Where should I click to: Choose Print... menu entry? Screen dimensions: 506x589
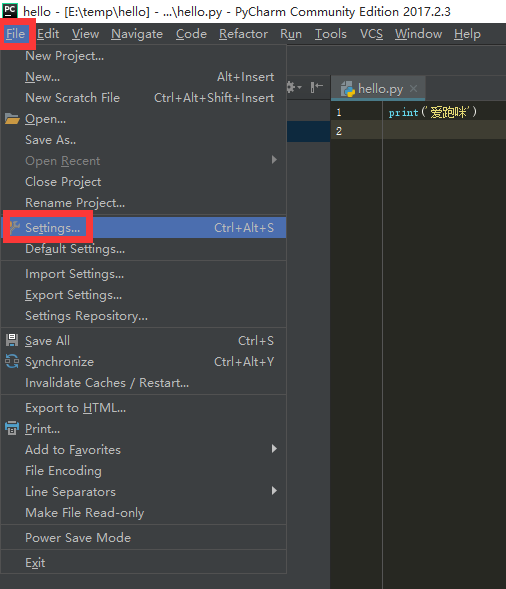click(143, 429)
